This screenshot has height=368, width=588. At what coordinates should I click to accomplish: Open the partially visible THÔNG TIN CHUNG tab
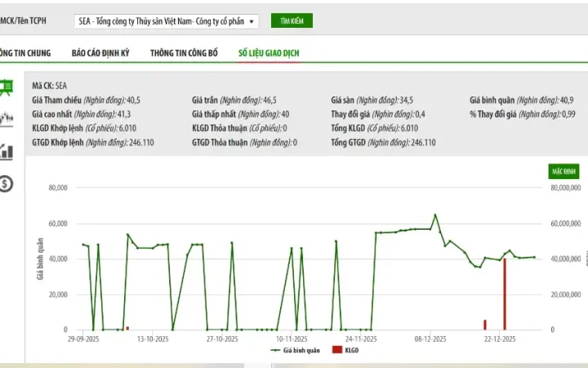click(x=25, y=53)
